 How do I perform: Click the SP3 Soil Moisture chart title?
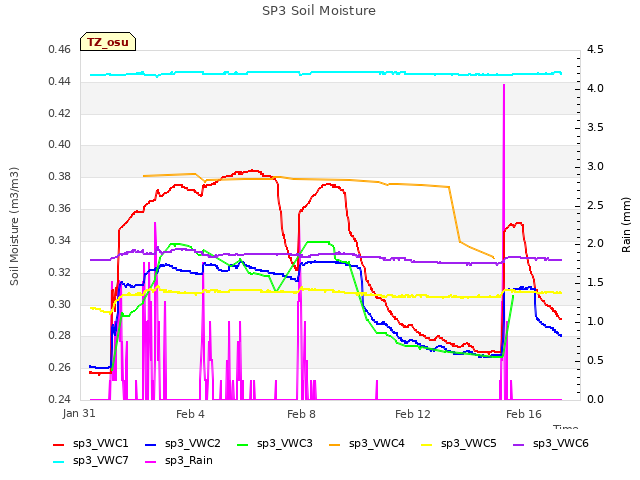click(319, 11)
